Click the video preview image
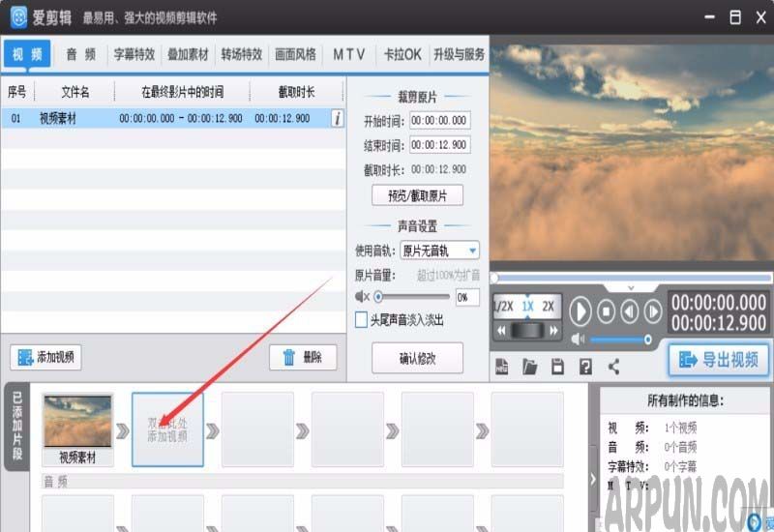The image size is (774, 532). 632,153
